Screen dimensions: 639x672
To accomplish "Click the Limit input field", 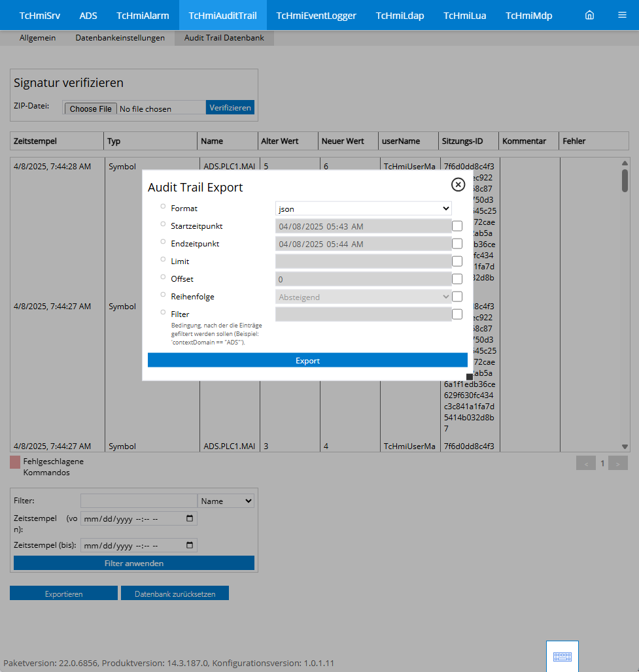I will 363,261.
